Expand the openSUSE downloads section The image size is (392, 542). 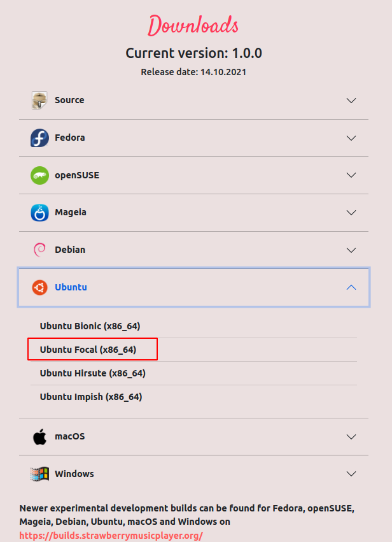tap(351, 175)
